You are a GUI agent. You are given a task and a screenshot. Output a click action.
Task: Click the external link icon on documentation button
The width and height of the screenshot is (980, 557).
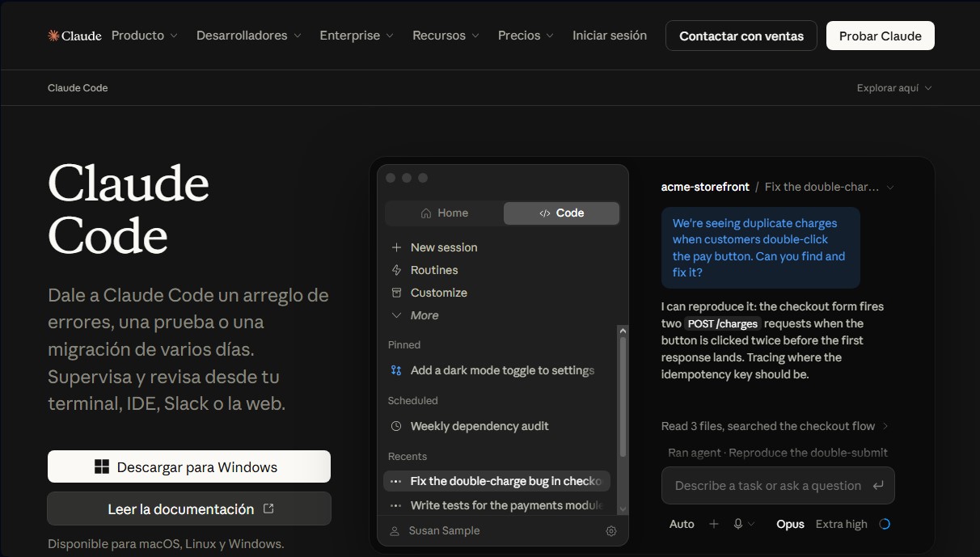[269, 508]
